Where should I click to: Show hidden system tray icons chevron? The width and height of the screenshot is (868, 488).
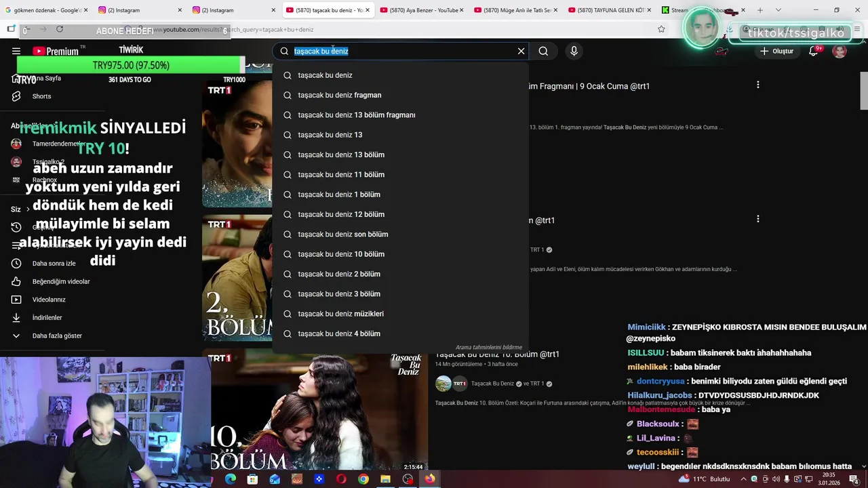(743, 479)
